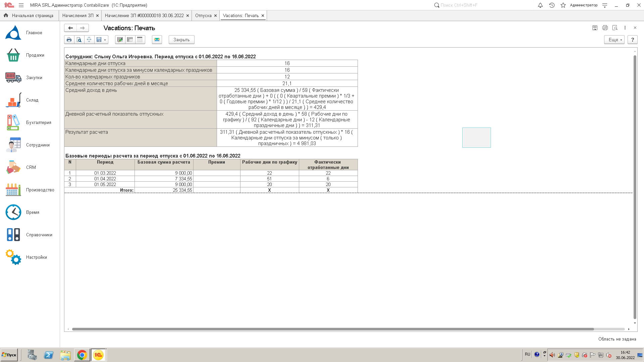644x362 pixels.
Task: Toggle table headers display button
Action: pyautogui.click(x=130, y=40)
